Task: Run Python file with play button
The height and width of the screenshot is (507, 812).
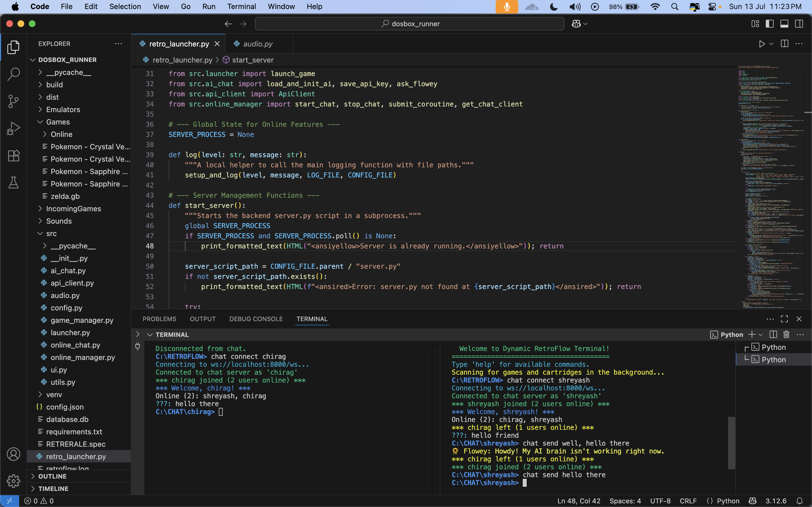Action: click(762, 44)
